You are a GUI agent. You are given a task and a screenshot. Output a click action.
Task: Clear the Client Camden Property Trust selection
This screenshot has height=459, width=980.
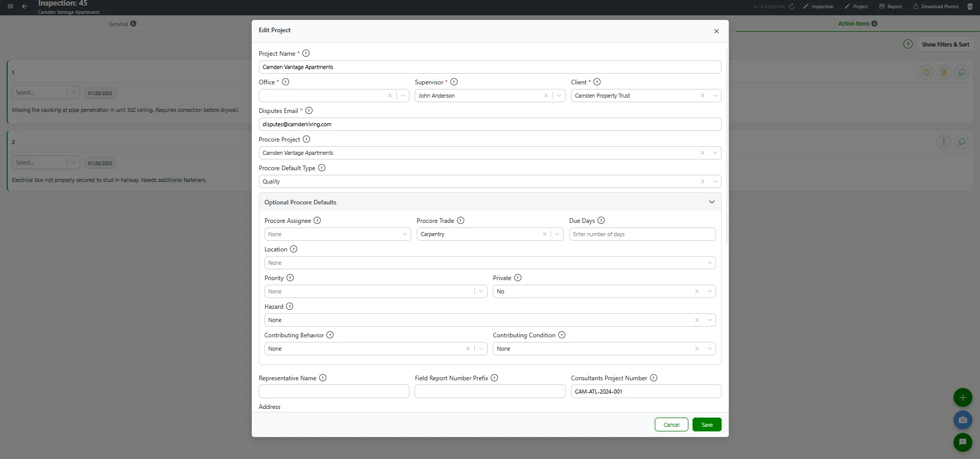tap(702, 96)
